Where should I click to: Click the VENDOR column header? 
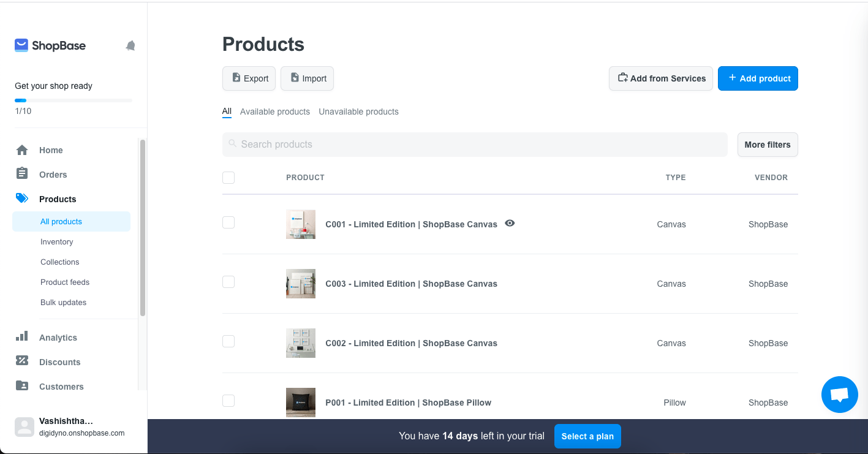(771, 178)
